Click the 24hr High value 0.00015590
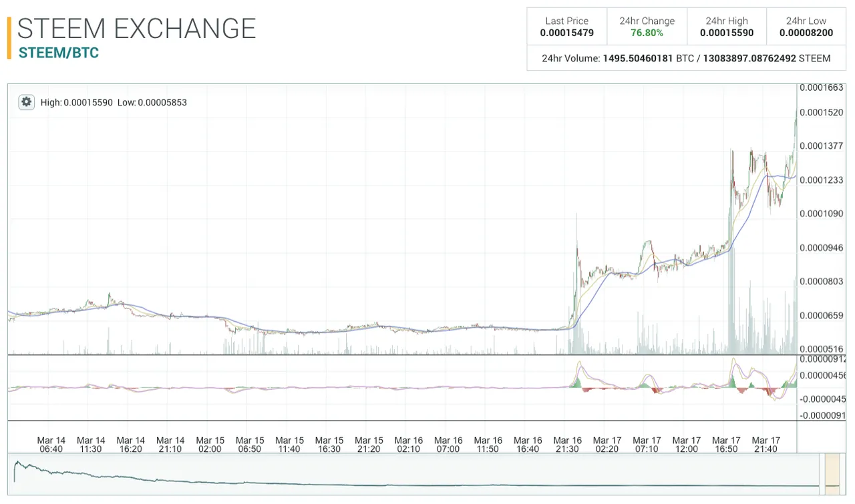 [x=727, y=33]
